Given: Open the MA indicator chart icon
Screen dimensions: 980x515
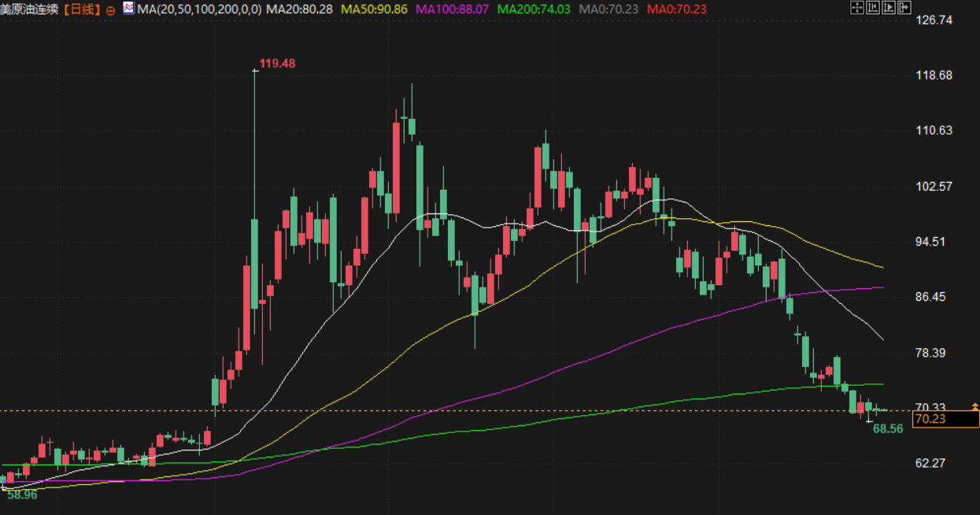Looking at the screenshot, I should tap(128, 9).
